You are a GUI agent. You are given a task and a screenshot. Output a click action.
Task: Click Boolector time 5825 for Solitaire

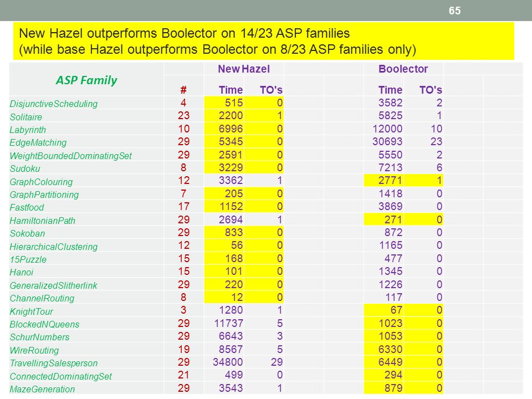(390, 116)
